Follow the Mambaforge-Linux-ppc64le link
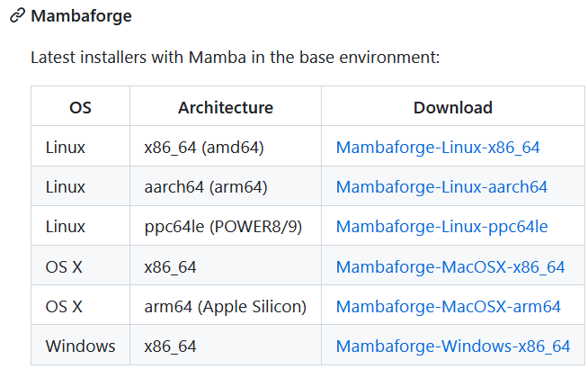Screen dimensions: 588x369 click(x=441, y=227)
